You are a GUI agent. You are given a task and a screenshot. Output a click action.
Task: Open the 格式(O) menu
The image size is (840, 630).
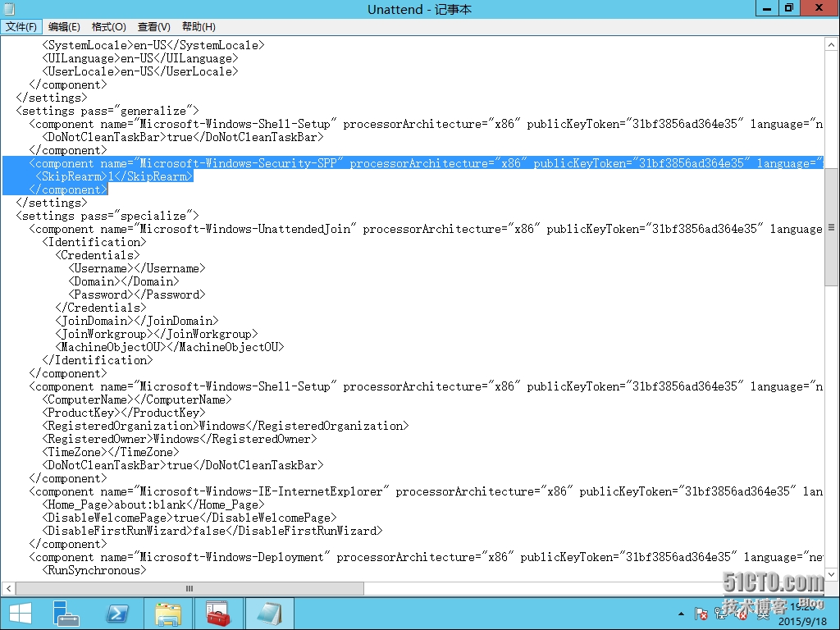109,27
